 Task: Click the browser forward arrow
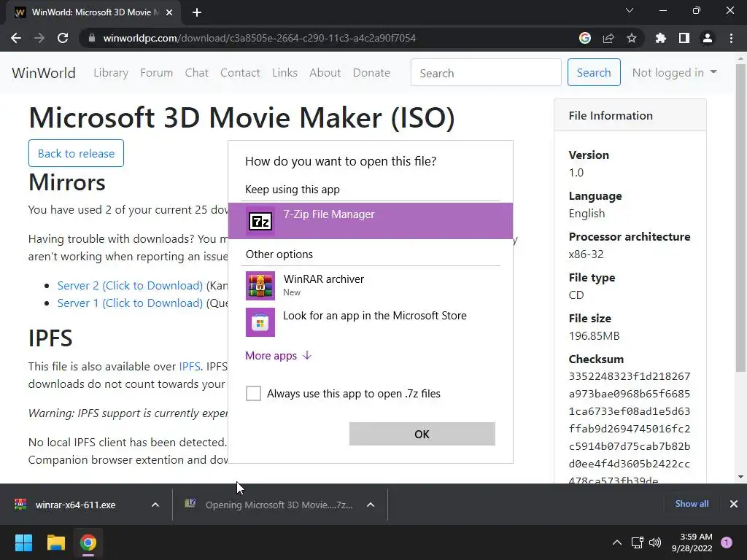tap(39, 38)
